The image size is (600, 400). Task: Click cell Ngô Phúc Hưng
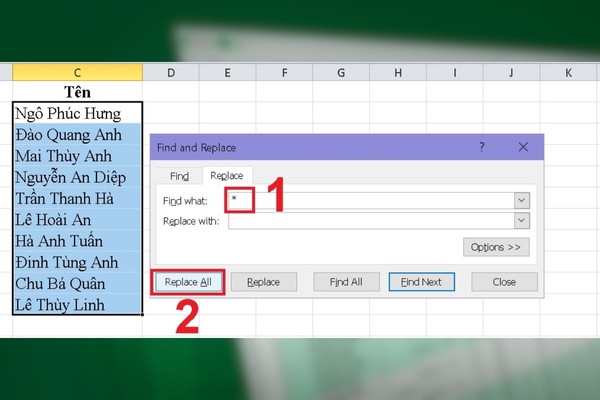[77, 113]
